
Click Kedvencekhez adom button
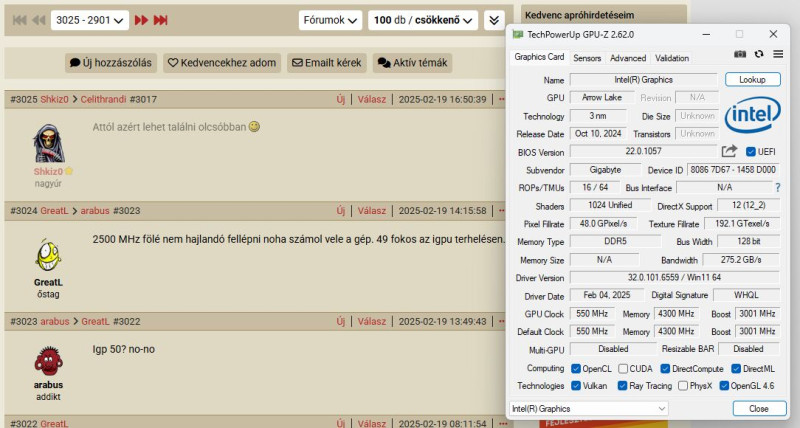222,63
